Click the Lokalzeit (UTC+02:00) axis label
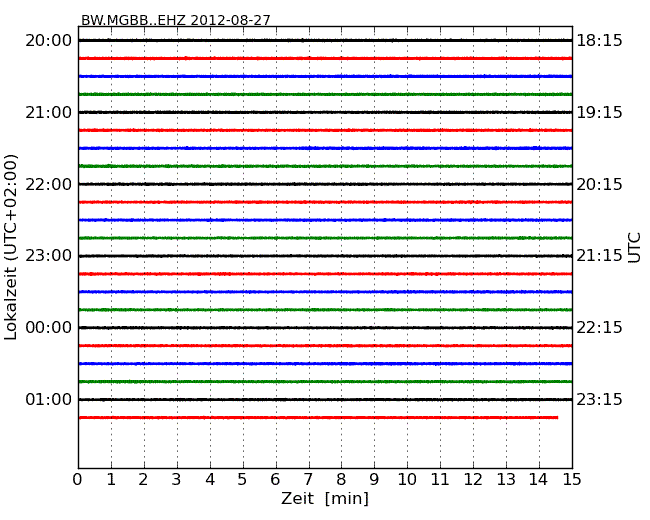Image resolution: width=650 pixels, height=520 pixels. 11,247
